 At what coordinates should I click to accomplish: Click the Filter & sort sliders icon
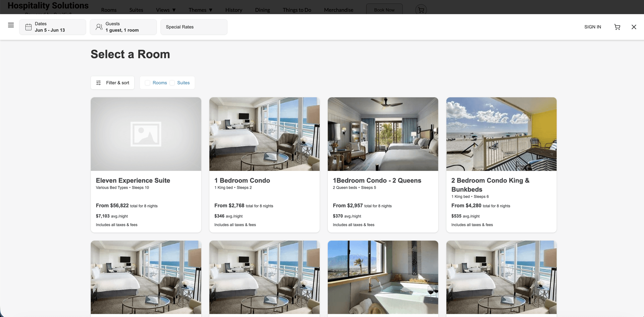99,83
